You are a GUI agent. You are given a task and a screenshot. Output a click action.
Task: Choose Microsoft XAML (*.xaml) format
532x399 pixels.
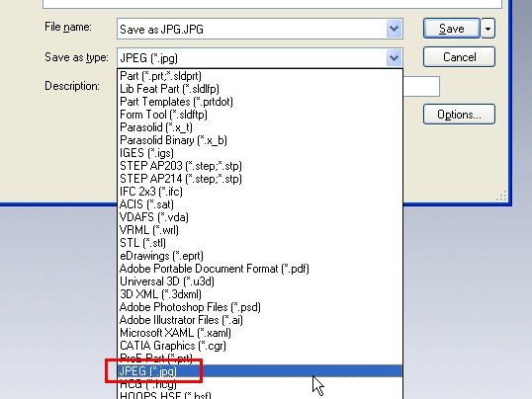[260, 333]
